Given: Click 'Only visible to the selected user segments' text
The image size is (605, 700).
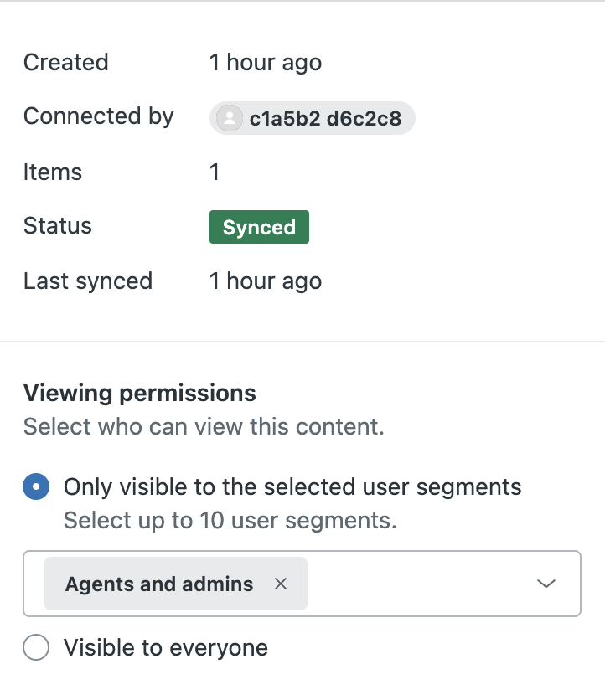Looking at the screenshot, I should tap(292, 487).
